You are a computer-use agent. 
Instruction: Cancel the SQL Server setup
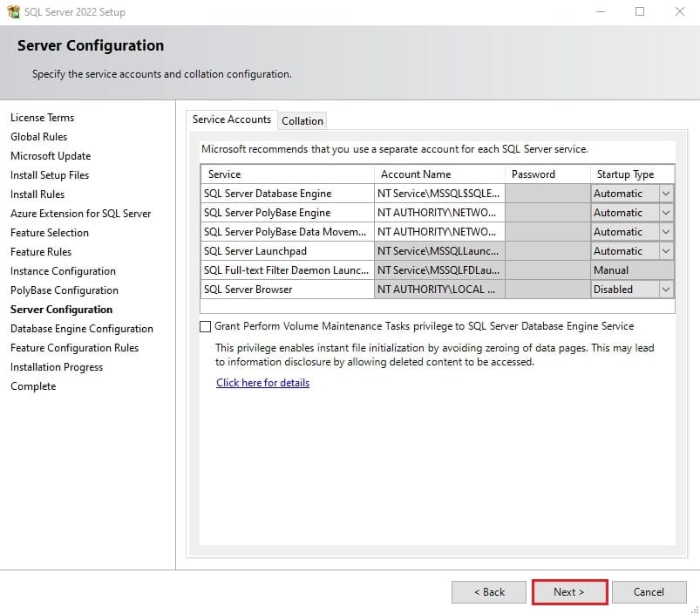pyautogui.click(x=649, y=592)
